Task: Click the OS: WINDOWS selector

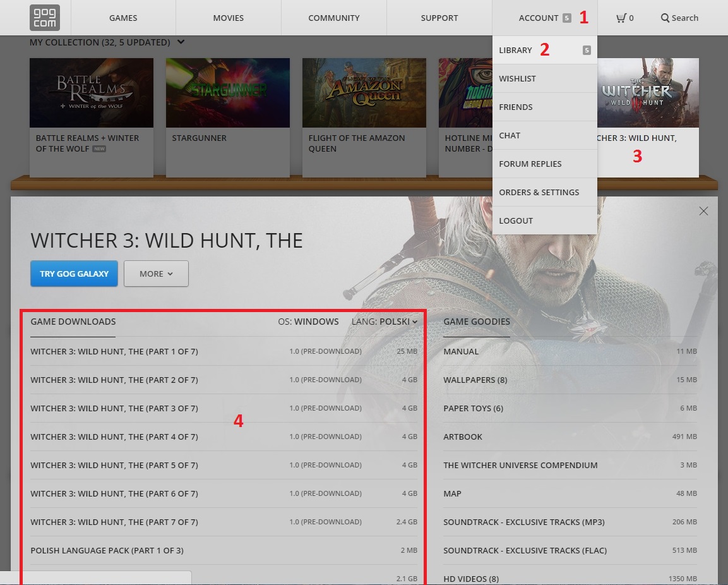Action: tap(308, 322)
